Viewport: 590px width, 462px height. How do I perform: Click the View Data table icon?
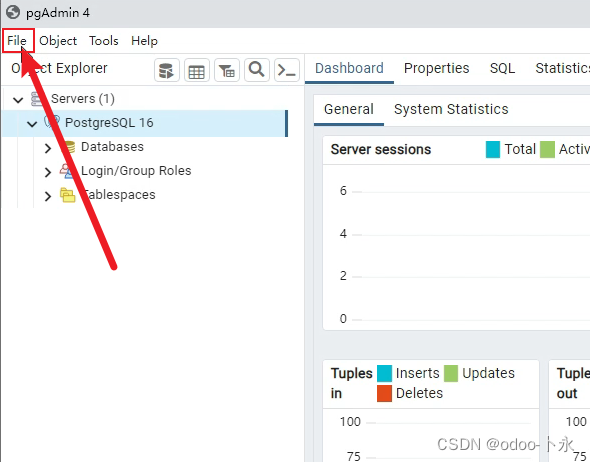196,70
